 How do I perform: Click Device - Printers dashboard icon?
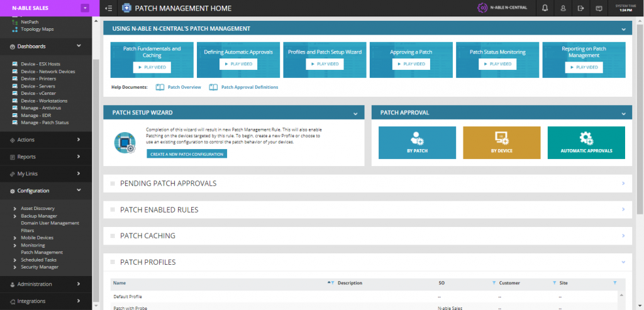pos(15,79)
